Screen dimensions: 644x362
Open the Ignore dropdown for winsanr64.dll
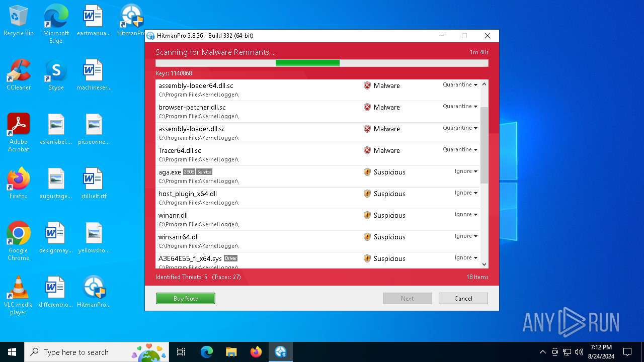pyautogui.click(x=466, y=236)
